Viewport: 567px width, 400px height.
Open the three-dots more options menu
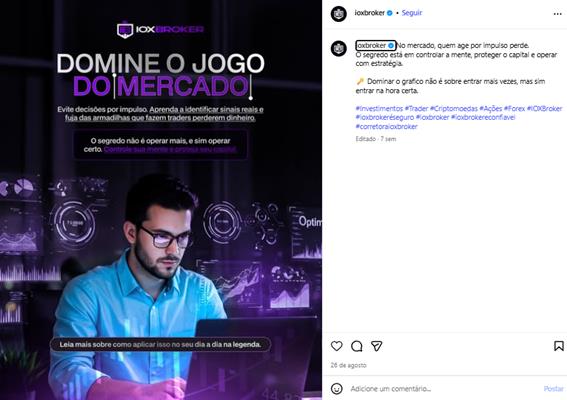pos(557,14)
